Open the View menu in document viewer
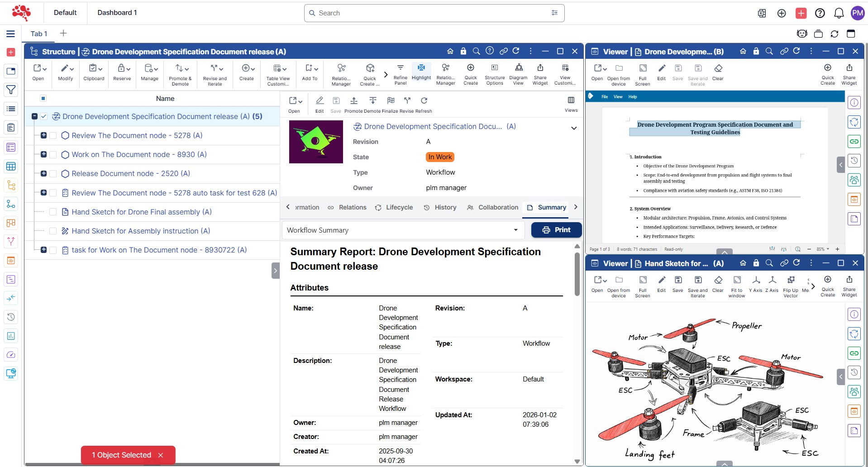This screenshot has height=467, width=868. (618, 97)
